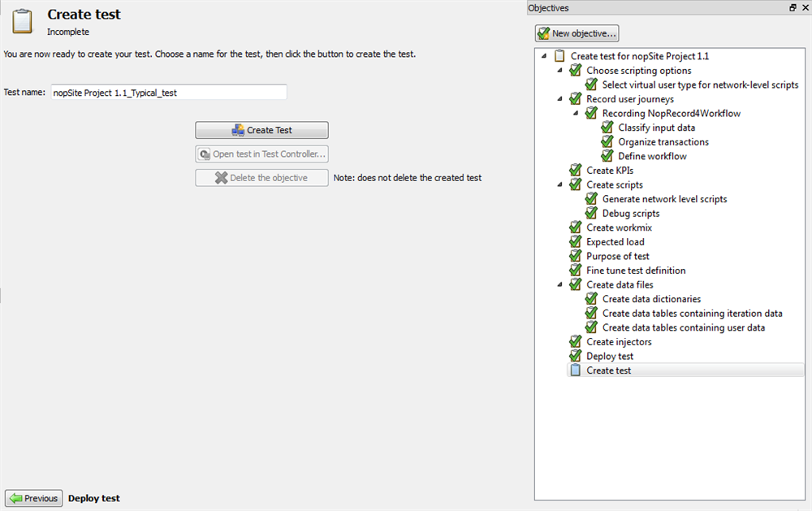Collapse the Create scripts tree node
This screenshot has width=812, height=511.
(x=559, y=184)
